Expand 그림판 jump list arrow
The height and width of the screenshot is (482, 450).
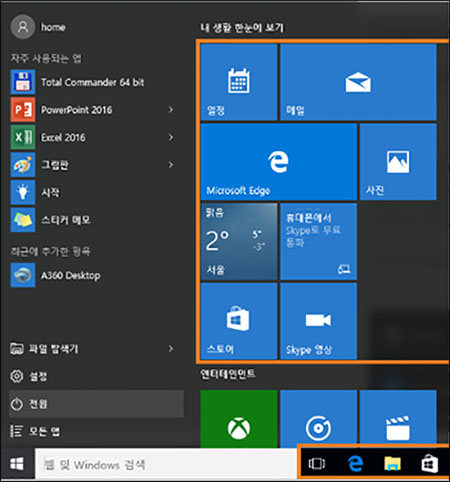pos(171,165)
